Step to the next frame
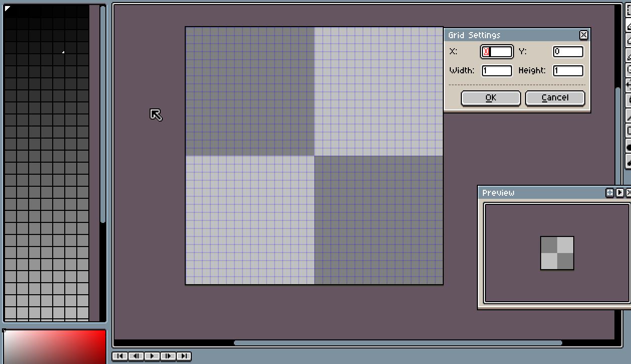631x364 pixels. click(x=168, y=356)
